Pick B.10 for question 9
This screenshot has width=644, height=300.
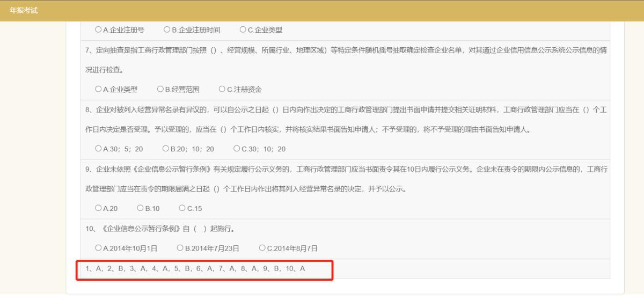pyautogui.click(x=141, y=208)
